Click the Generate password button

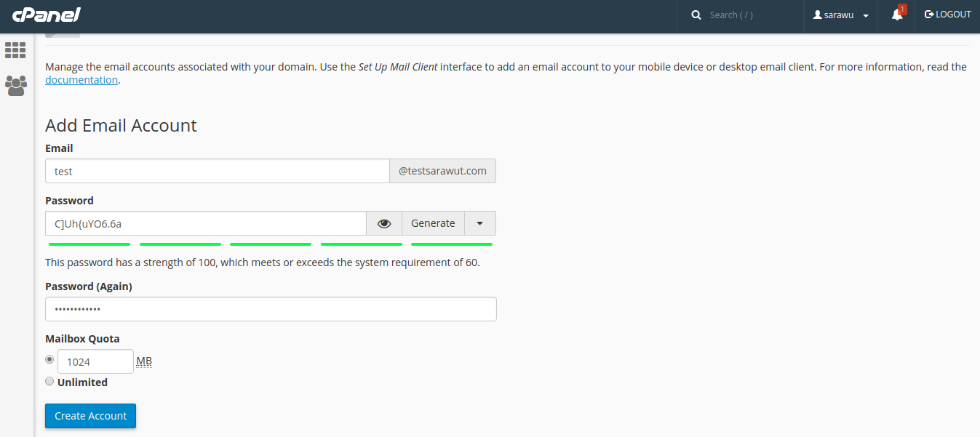click(433, 224)
